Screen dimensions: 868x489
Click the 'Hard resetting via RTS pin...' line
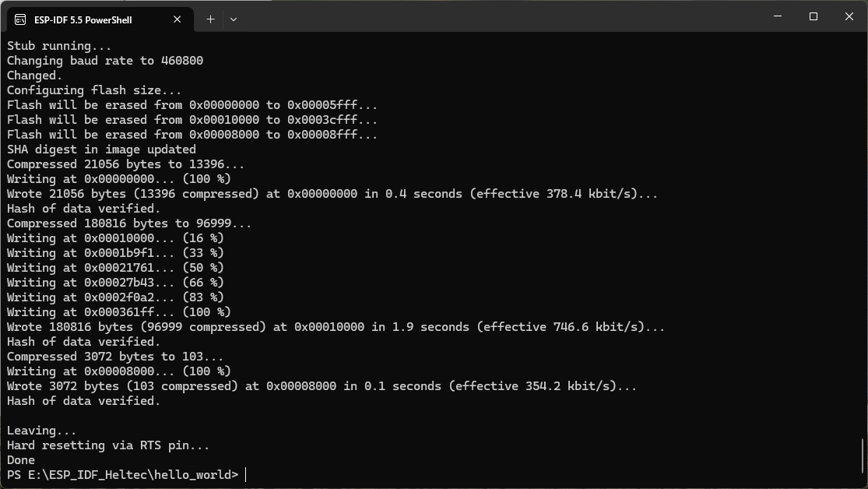(108, 445)
